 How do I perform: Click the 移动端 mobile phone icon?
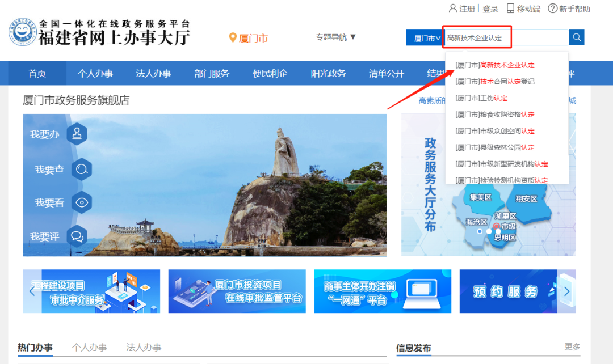[510, 9]
